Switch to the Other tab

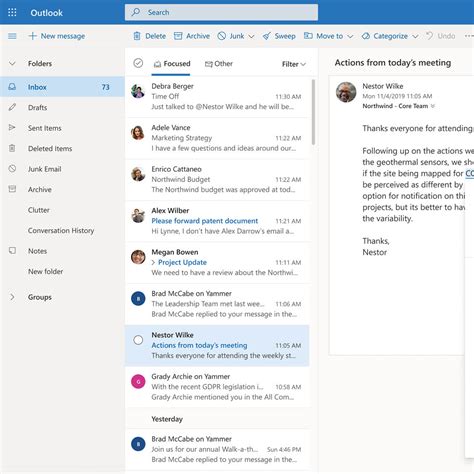[219, 64]
